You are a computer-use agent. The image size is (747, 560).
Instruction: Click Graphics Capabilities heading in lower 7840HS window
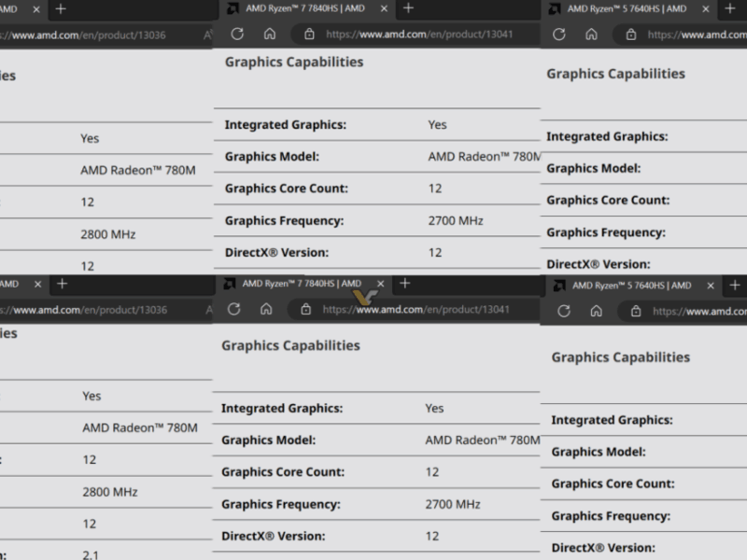[x=290, y=345]
